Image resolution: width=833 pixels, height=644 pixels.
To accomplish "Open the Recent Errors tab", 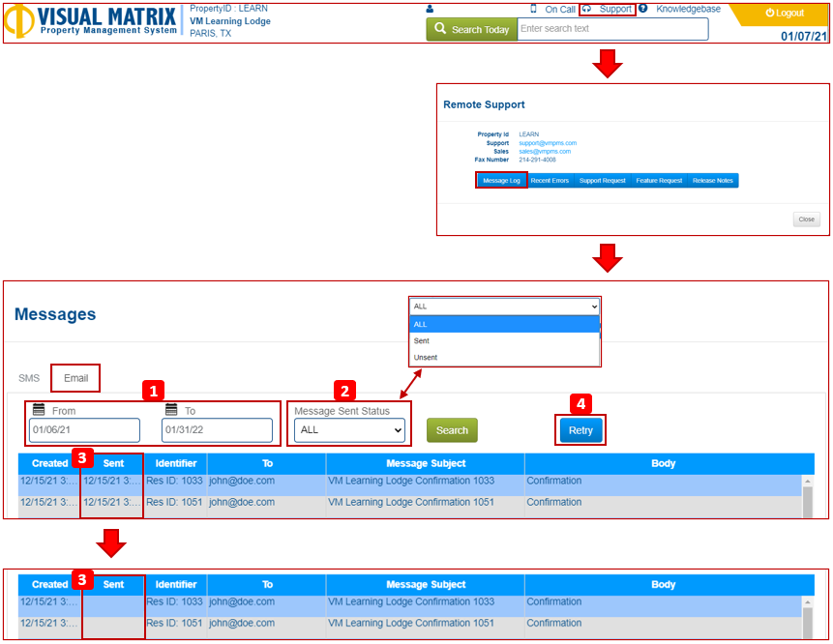I will pyautogui.click(x=550, y=181).
